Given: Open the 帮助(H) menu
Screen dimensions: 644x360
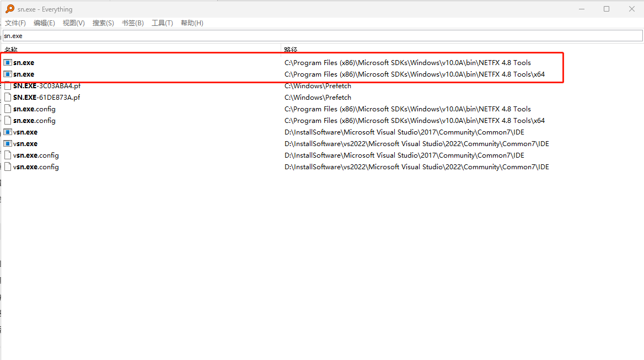Looking at the screenshot, I should pyautogui.click(x=192, y=23).
